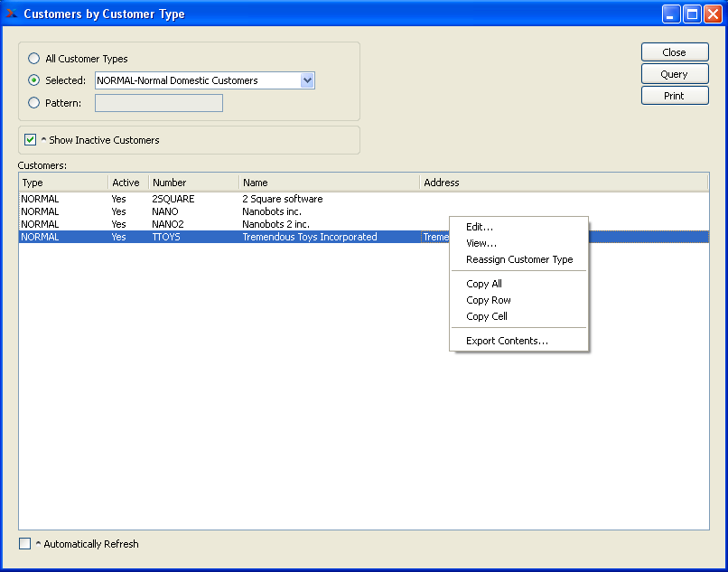Click NORMAL type cell in 2SQUARE row
Image resolution: width=728 pixels, height=572 pixels.
(40, 199)
